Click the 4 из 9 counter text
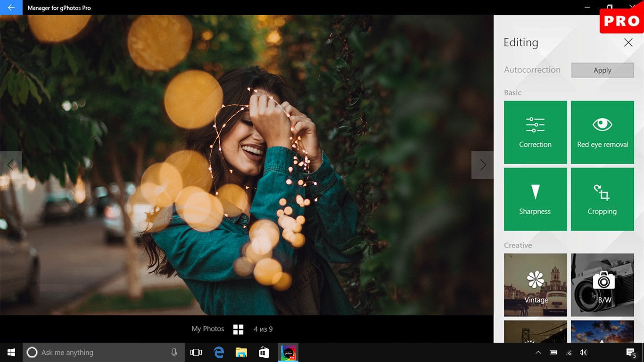The height and width of the screenshot is (362, 644). [x=263, y=329]
